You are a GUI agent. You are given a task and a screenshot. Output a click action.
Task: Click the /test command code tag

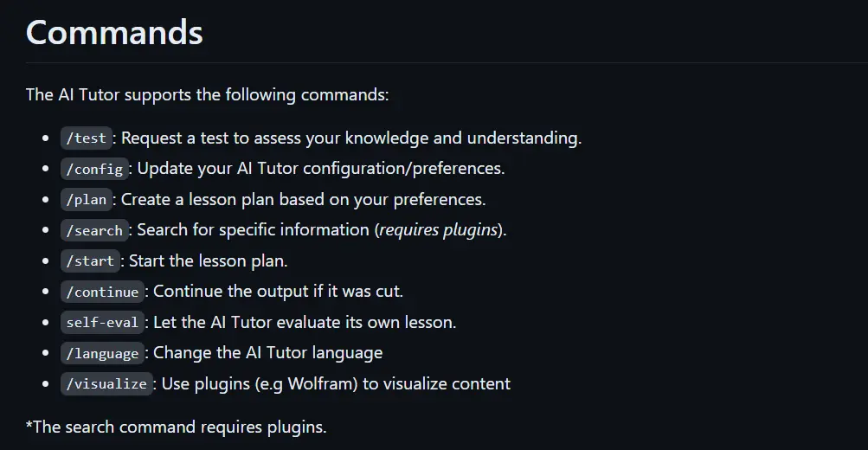[x=87, y=138]
